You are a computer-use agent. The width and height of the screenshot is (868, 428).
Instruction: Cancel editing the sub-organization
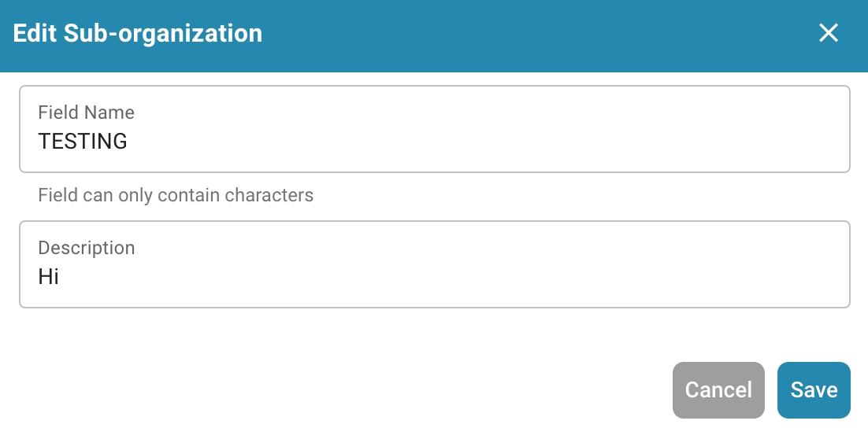718,390
